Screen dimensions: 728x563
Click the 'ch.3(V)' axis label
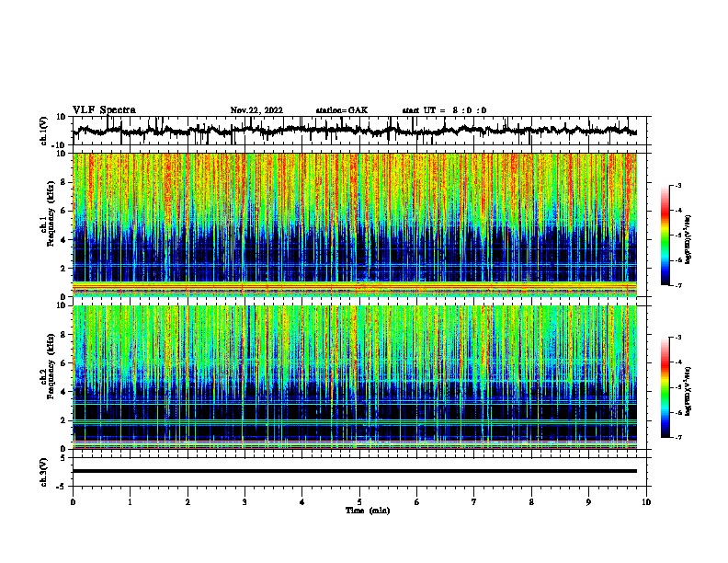click(44, 472)
